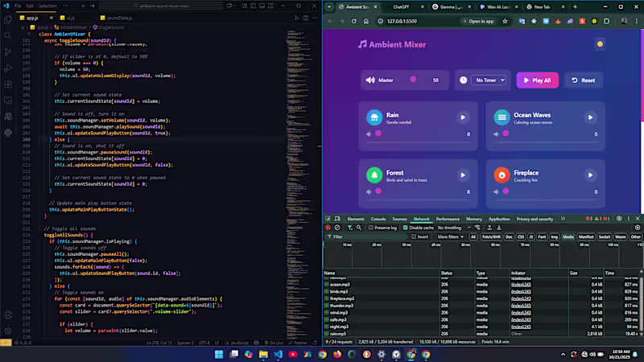Split the VS Code editor right
The width and height of the screenshot is (644, 362).
click(x=306, y=18)
